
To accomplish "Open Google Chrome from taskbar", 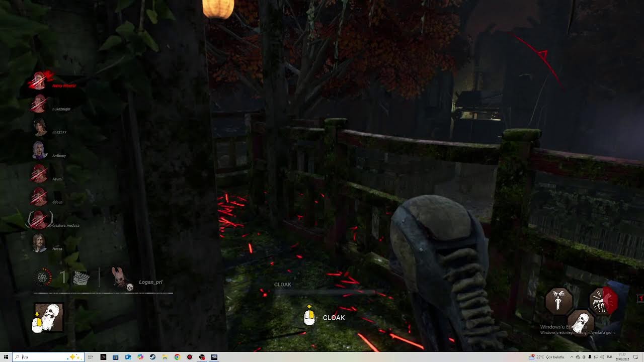I will pos(177,357).
